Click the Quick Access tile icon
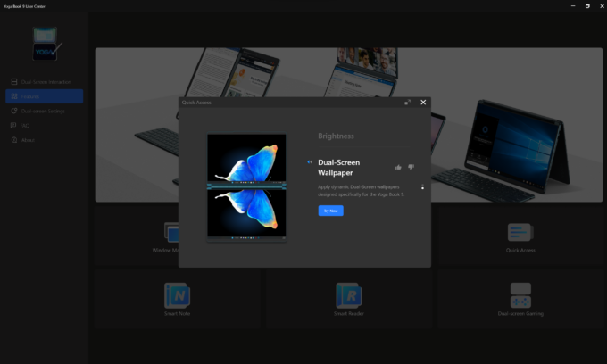The image size is (607, 364). tap(520, 233)
